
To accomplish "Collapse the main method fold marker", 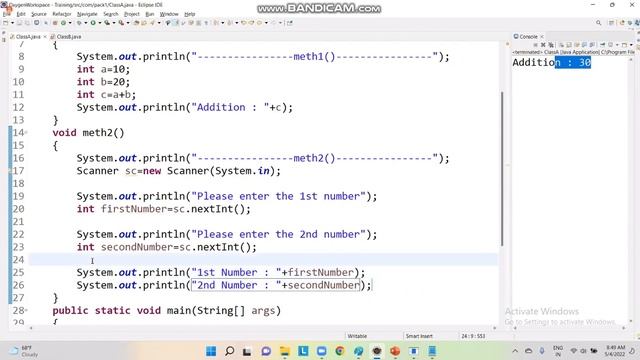I will [27, 311].
